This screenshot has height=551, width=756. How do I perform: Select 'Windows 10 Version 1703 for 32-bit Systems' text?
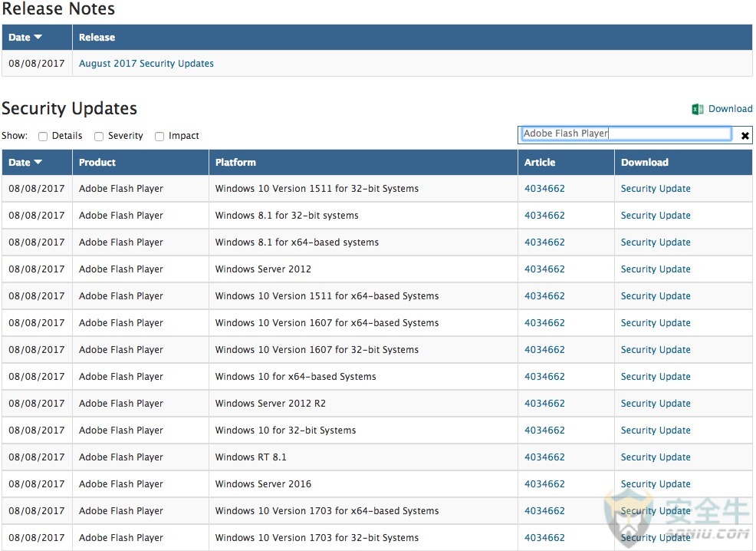(317, 538)
